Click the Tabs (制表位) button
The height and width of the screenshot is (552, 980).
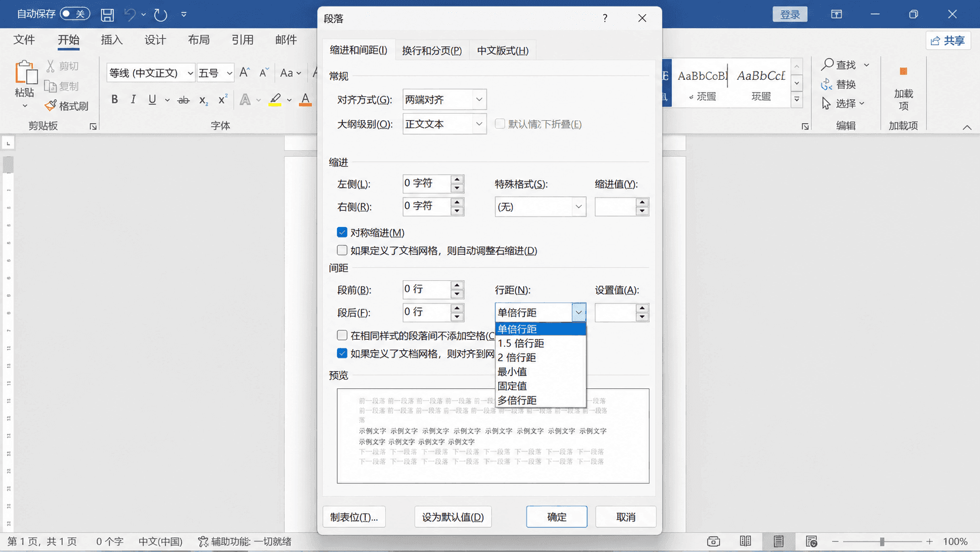pos(354,517)
